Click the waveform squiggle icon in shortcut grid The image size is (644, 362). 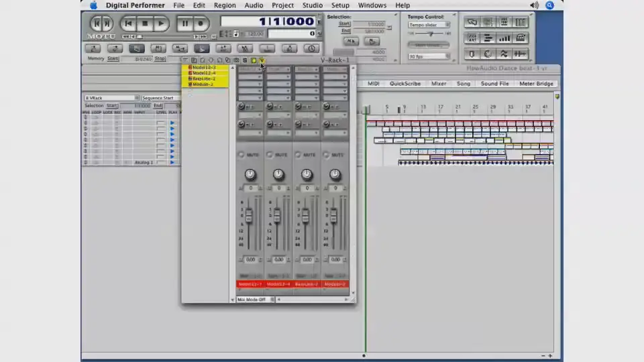(x=504, y=54)
